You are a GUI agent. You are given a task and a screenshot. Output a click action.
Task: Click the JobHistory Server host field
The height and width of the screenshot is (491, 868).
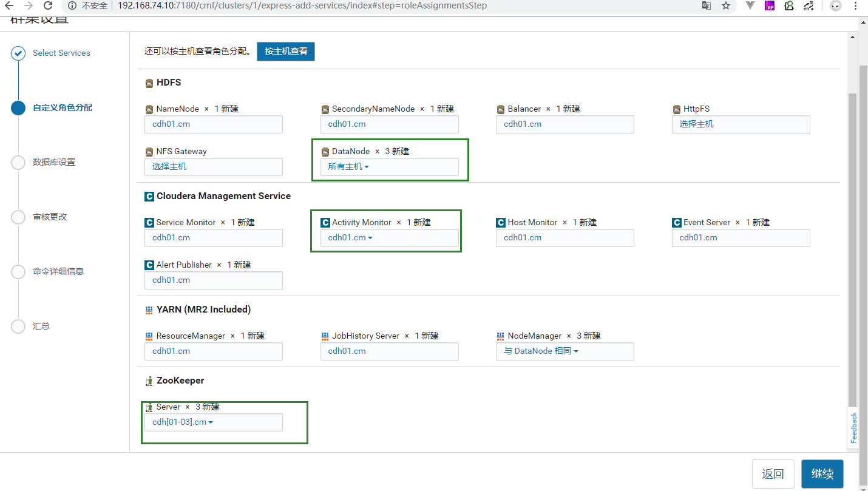[389, 351]
